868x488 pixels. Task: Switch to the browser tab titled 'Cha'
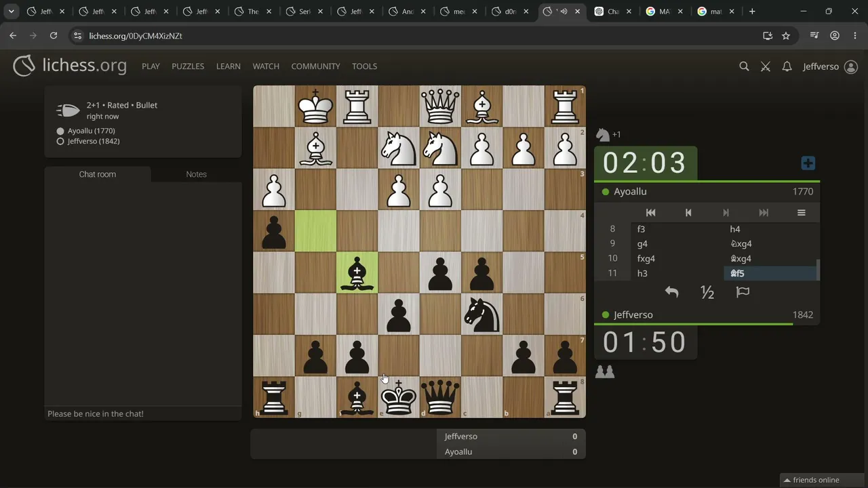pos(614,12)
